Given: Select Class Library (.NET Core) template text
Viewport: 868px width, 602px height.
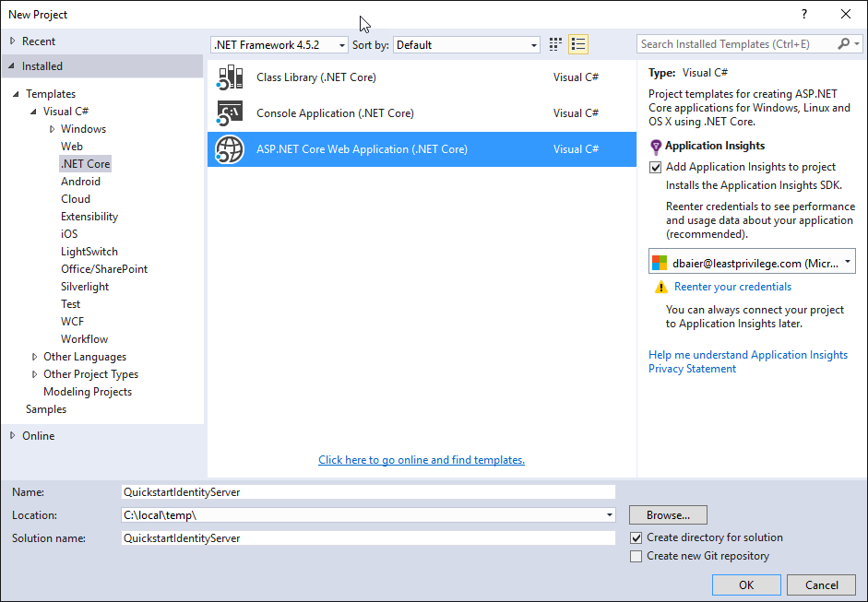Looking at the screenshot, I should [316, 77].
